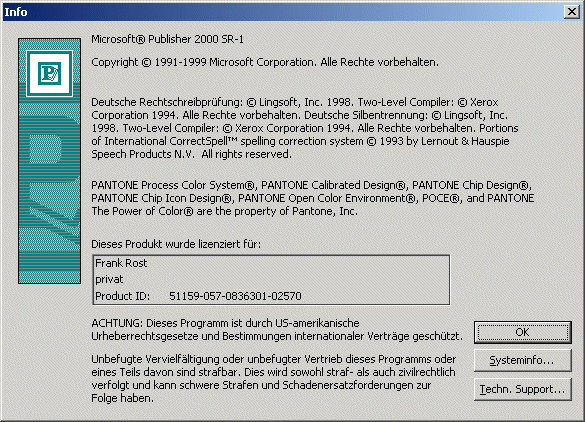
Task: Click the Info title bar
Action: pos(284,12)
